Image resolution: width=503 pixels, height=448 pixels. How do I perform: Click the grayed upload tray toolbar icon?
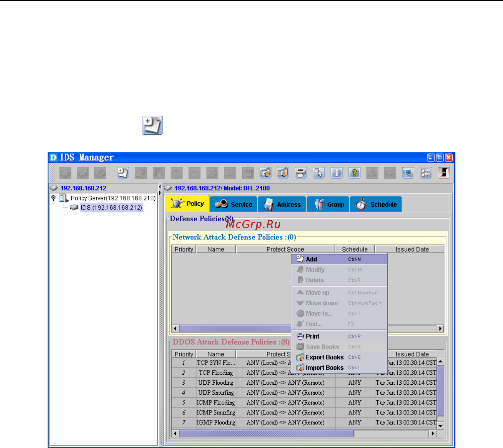tap(390, 173)
